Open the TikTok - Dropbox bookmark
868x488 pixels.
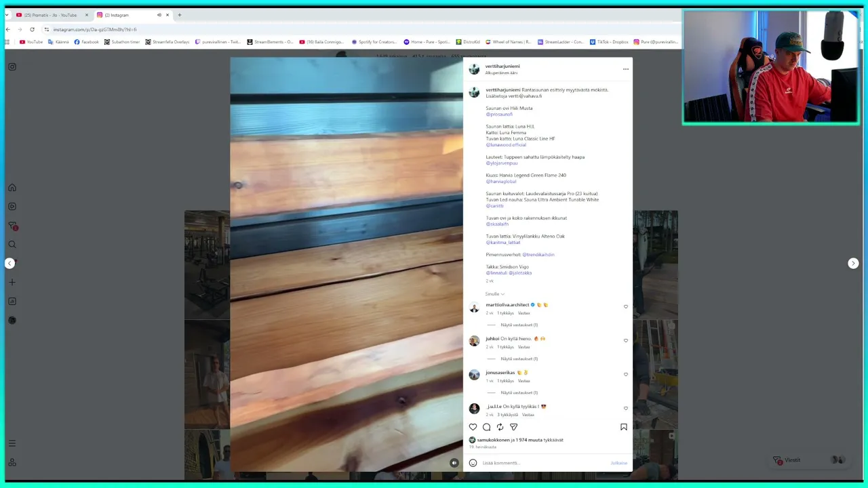(609, 42)
